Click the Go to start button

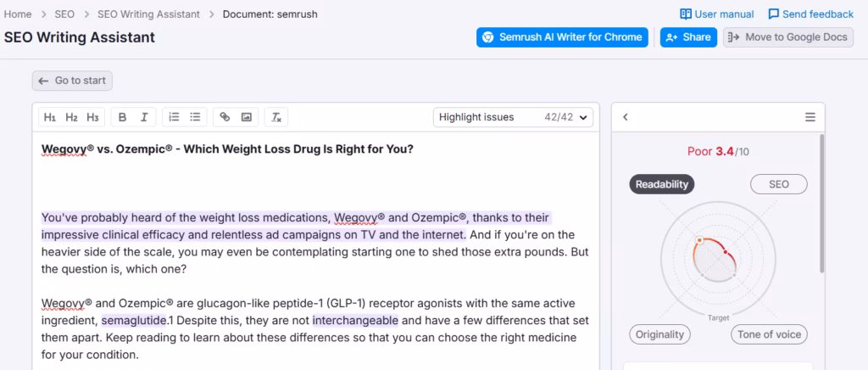(x=72, y=81)
